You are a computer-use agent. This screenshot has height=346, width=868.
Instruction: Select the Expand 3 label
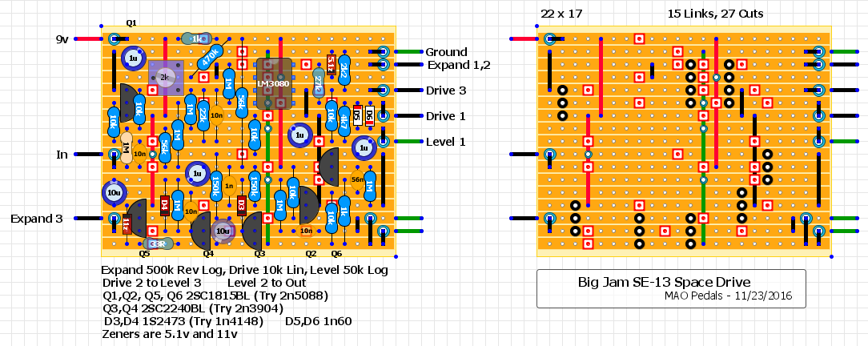pyautogui.click(x=37, y=218)
